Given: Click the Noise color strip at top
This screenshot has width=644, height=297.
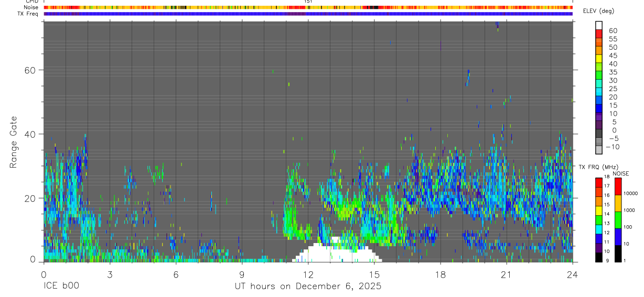Looking at the screenshot, I should pyautogui.click(x=308, y=7).
